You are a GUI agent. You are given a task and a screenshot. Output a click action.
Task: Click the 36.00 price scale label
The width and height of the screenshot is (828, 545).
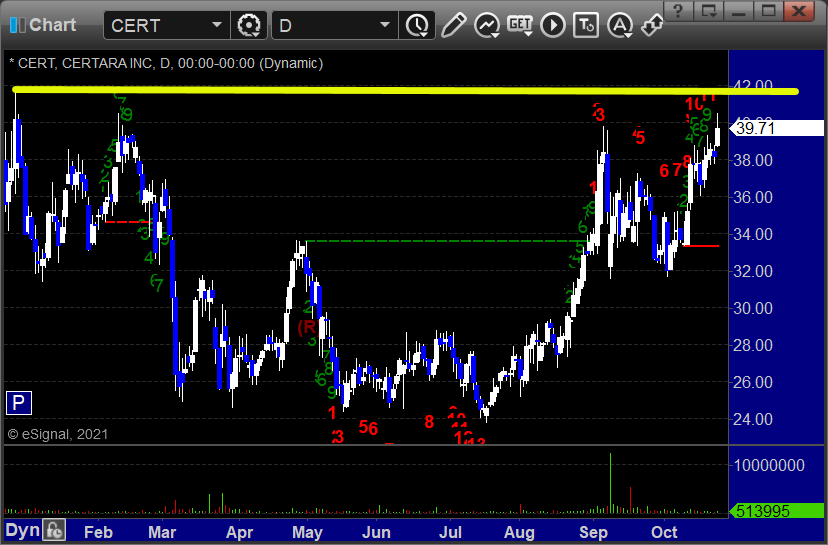(x=753, y=198)
